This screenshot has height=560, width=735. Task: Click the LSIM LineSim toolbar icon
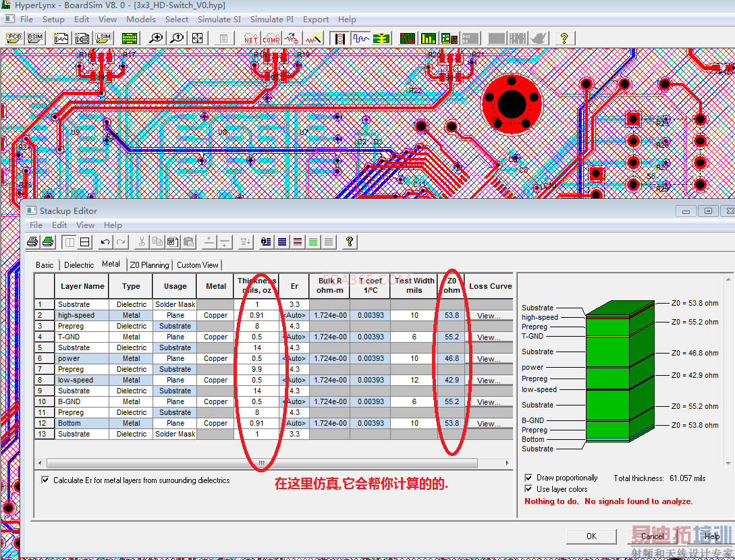[103, 38]
